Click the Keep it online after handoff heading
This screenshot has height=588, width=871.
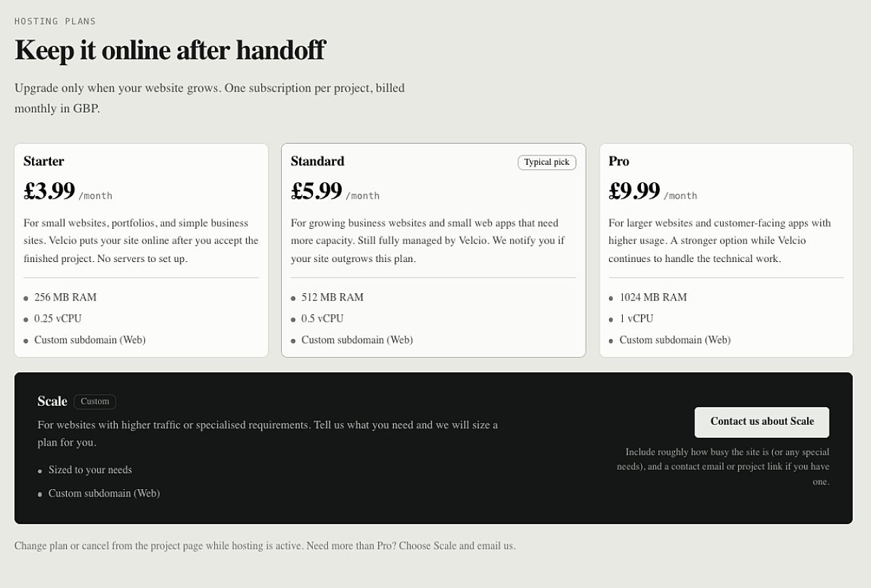tap(170, 50)
